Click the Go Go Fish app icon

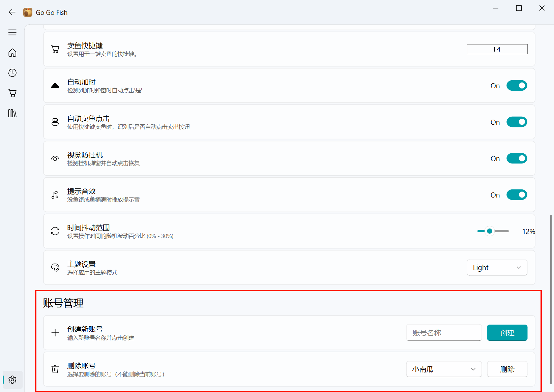point(28,12)
